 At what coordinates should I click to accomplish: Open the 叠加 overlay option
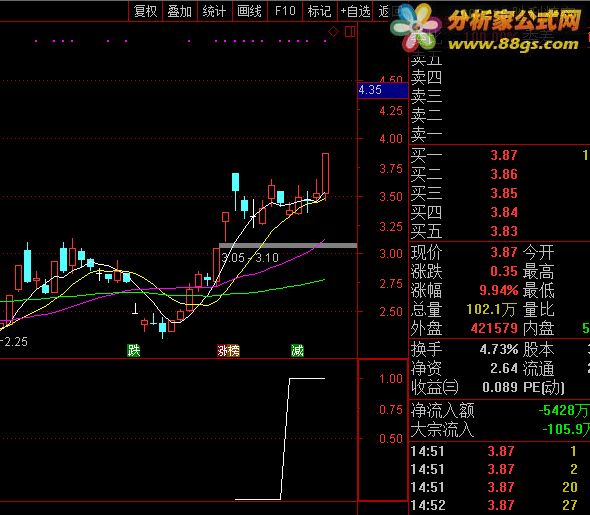point(180,11)
